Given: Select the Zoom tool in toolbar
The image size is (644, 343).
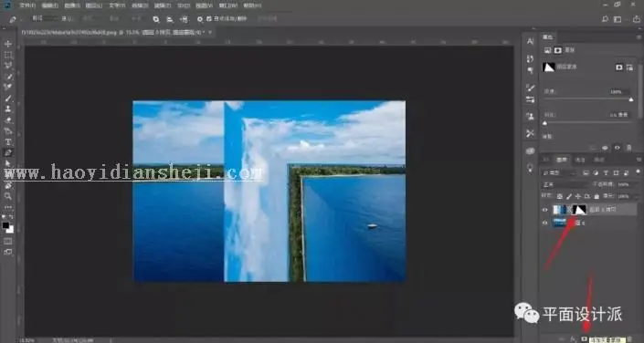Looking at the screenshot, I should [x=8, y=196].
